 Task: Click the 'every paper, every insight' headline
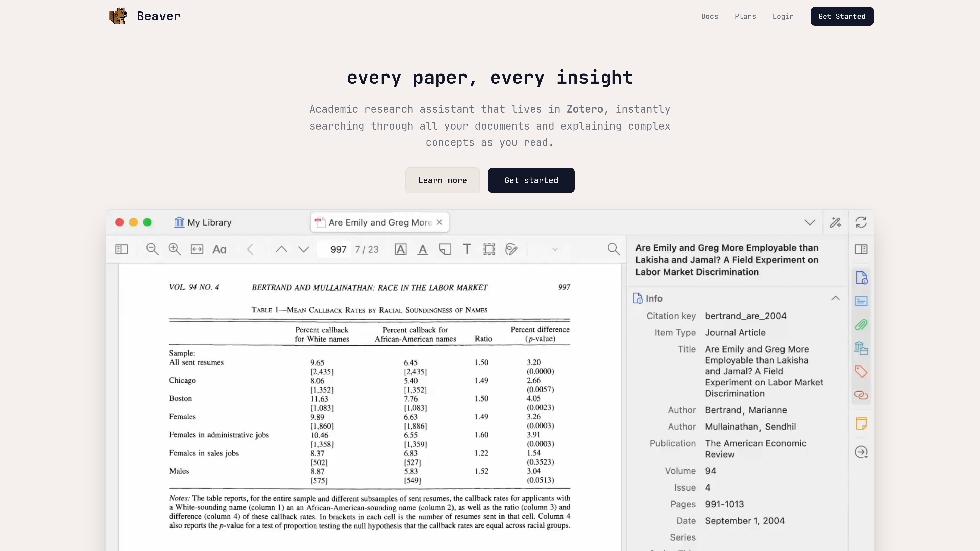[x=490, y=78]
